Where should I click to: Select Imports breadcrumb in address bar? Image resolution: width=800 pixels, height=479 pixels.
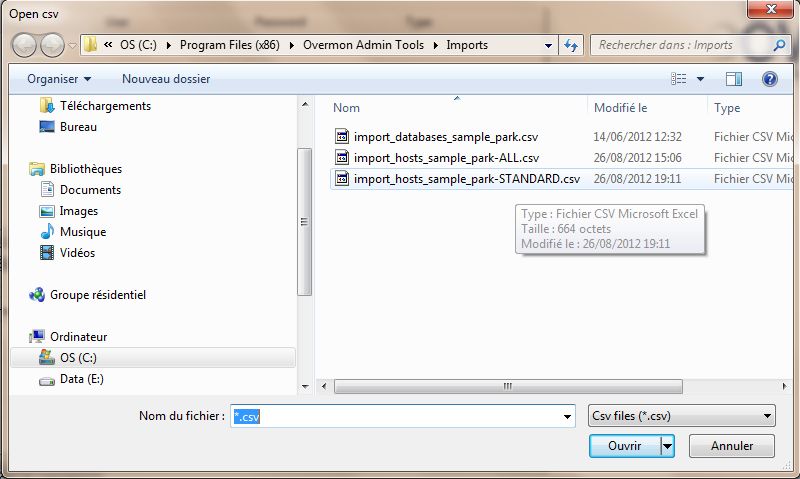(467, 45)
